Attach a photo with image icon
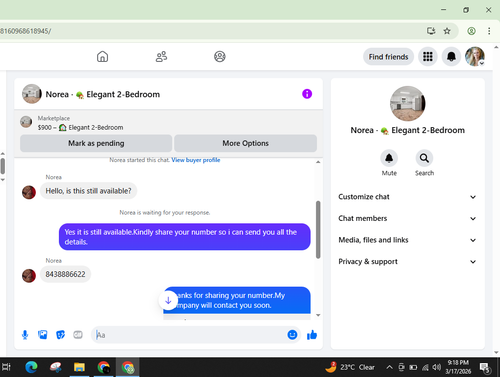The image size is (500, 377). [43, 334]
